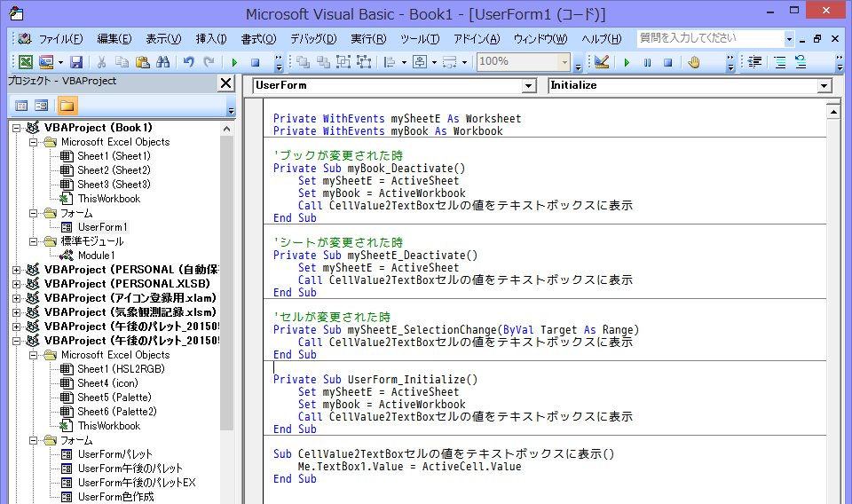
Task: Comment Block icon in Edit toolbar
Action: [780, 62]
